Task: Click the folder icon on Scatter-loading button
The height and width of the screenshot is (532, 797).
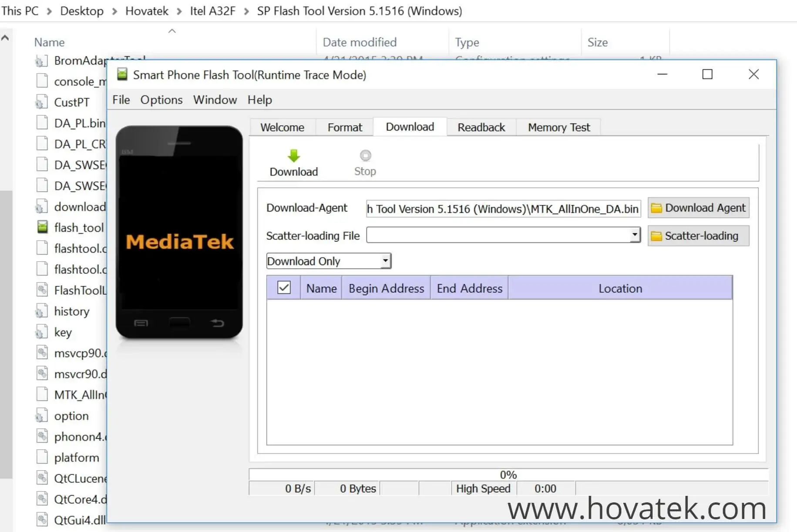Action: click(x=656, y=236)
